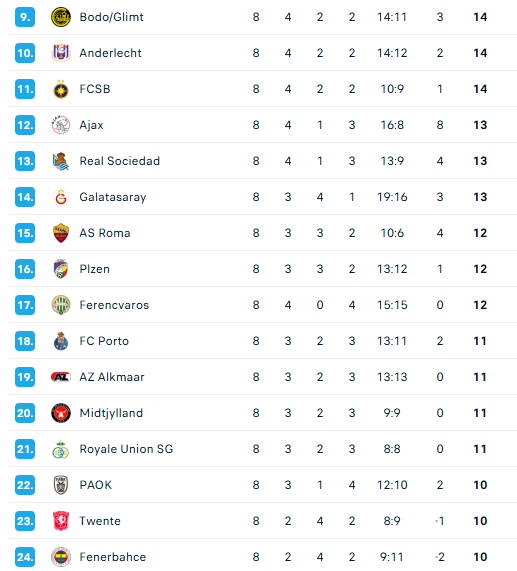Click the Bodo/Glimt club crest
This screenshot has height=571, width=517.
point(61,17)
